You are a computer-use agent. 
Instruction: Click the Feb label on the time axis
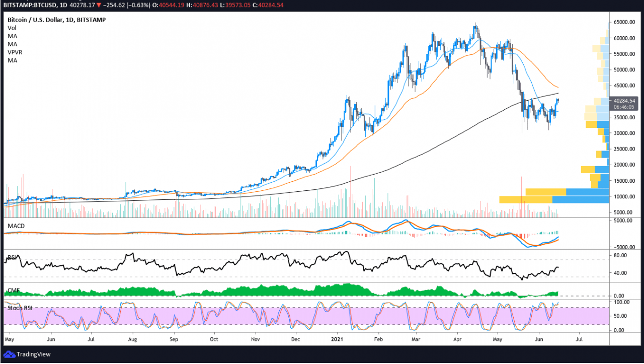click(378, 340)
